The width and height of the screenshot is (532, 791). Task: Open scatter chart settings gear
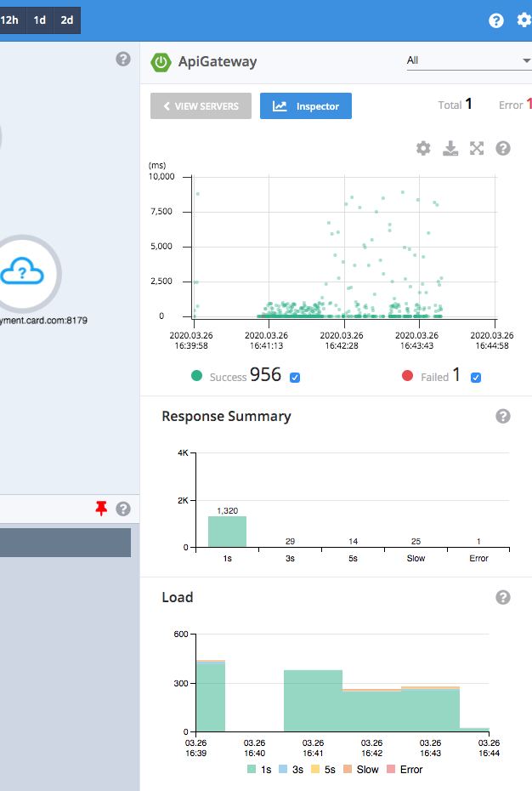[x=423, y=148]
